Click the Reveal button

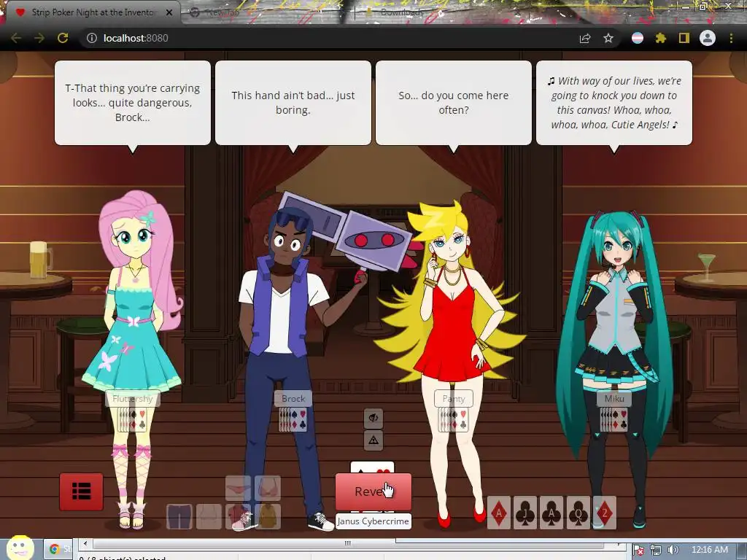pyautogui.click(x=373, y=491)
